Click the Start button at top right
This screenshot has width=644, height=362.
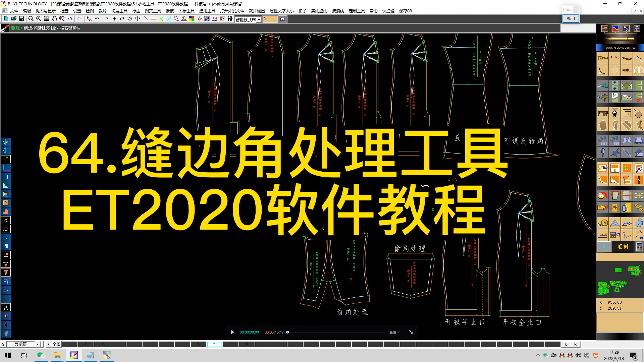[x=571, y=19]
